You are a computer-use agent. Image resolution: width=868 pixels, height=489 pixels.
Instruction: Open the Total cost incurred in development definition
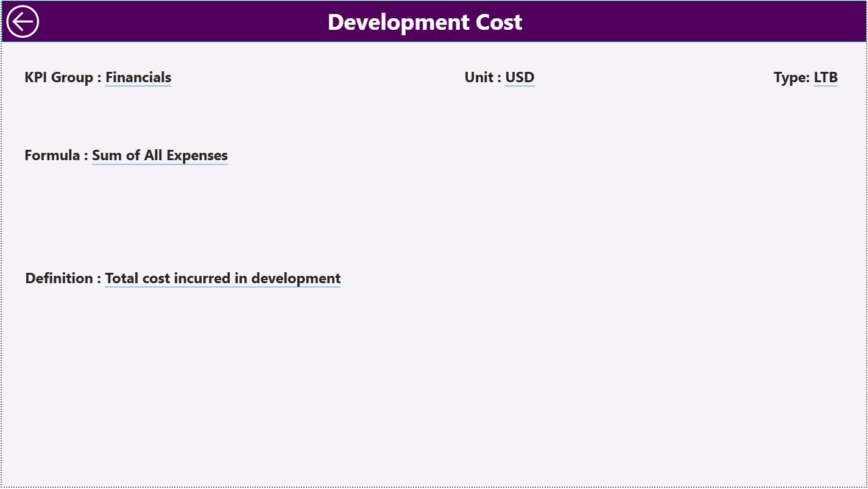222,278
